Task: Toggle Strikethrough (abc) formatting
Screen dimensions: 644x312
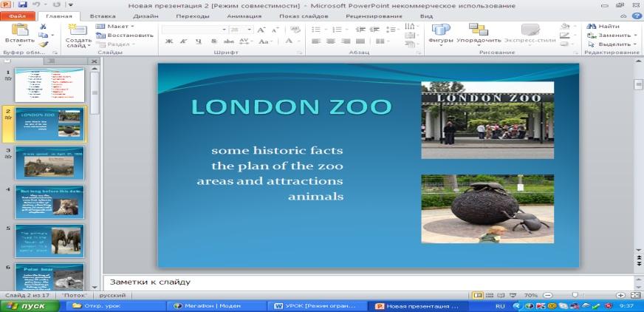Action: 229,41
